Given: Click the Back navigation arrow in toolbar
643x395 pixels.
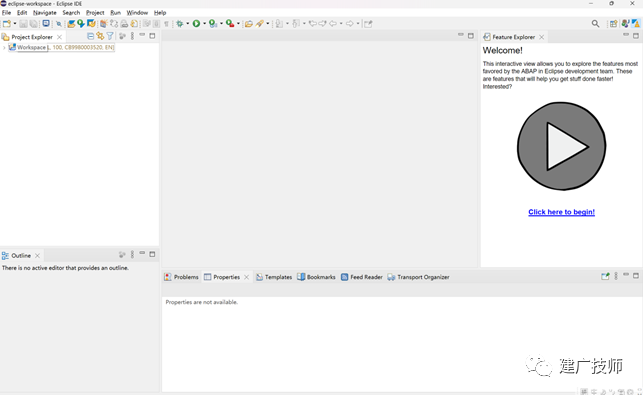Looking at the screenshot, I should [333, 24].
